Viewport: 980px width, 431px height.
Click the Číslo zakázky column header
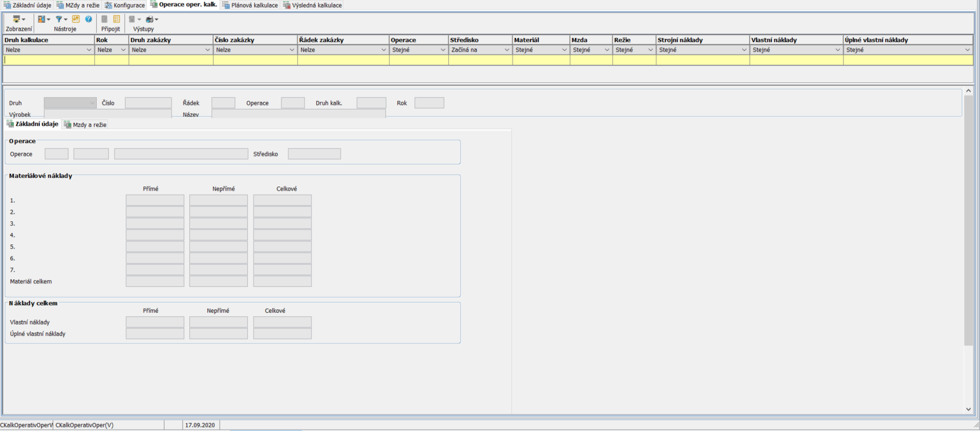(x=255, y=40)
